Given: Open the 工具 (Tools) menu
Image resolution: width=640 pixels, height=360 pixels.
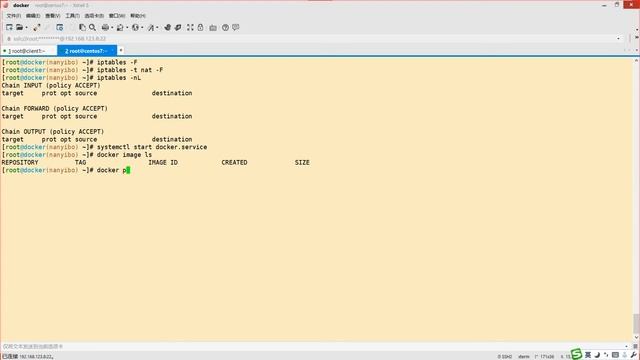Looking at the screenshot, I should click(x=73, y=16).
